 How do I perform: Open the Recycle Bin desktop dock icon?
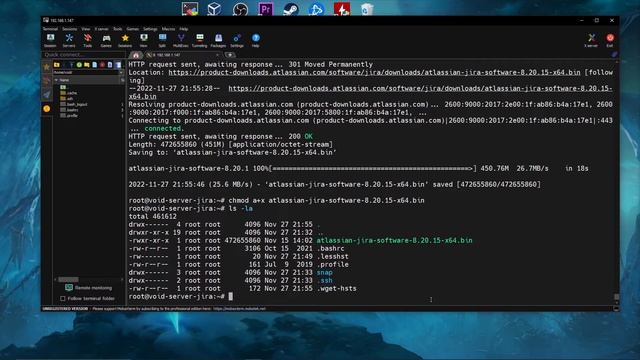[367, 9]
